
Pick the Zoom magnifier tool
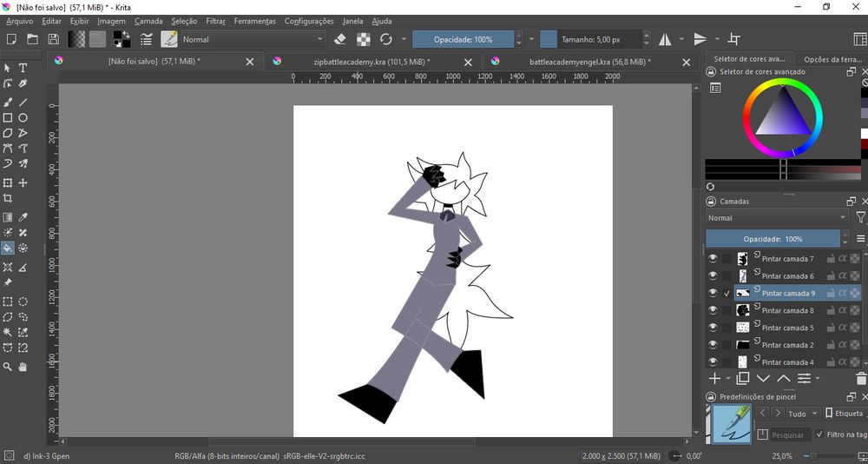tap(8, 368)
